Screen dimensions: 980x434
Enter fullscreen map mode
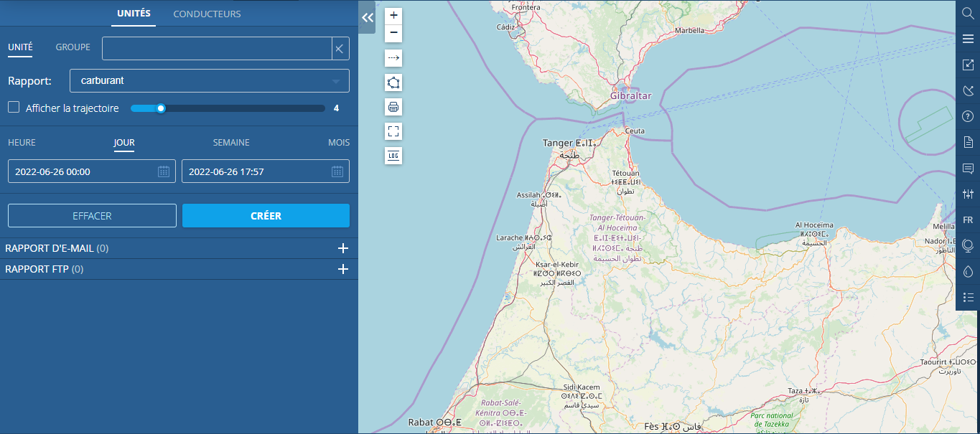coord(393,131)
